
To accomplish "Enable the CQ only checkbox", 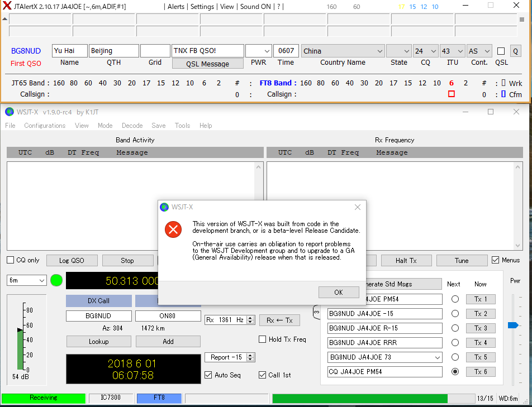I will (11, 260).
